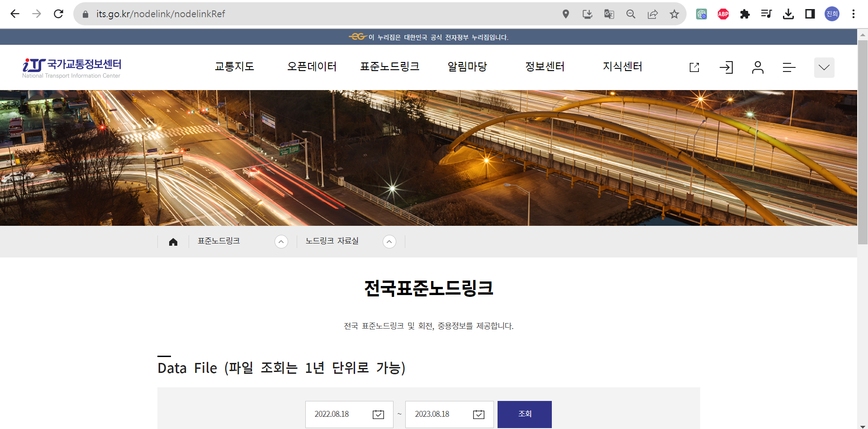
Task: Open media control playlist icon
Action: pos(767,14)
